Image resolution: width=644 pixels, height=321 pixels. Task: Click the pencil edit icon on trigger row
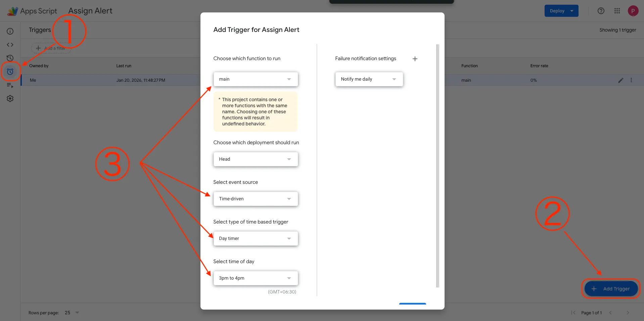(620, 80)
